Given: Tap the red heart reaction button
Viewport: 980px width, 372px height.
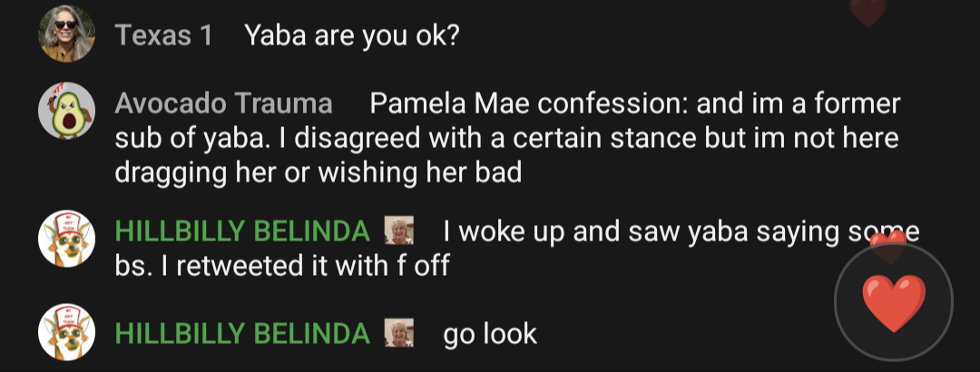Looking at the screenshot, I should (x=894, y=302).
